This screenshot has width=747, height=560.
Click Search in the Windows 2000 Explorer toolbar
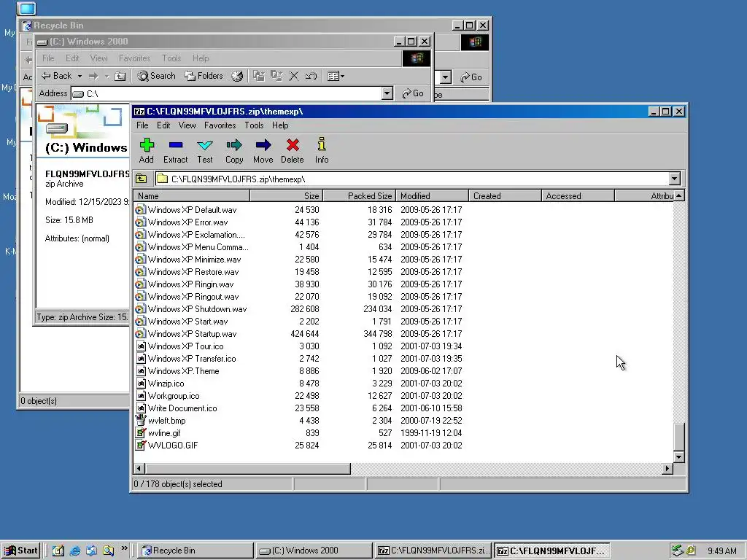pos(156,76)
